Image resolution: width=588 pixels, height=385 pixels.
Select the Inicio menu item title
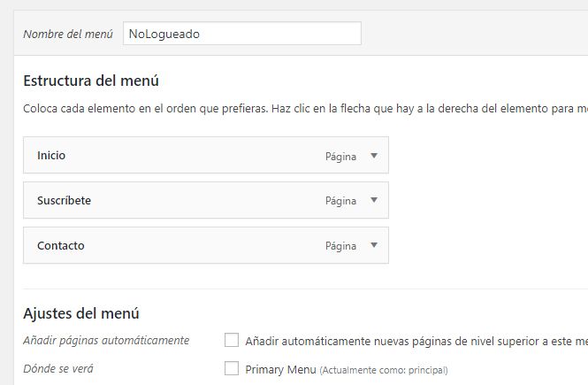coord(51,156)
